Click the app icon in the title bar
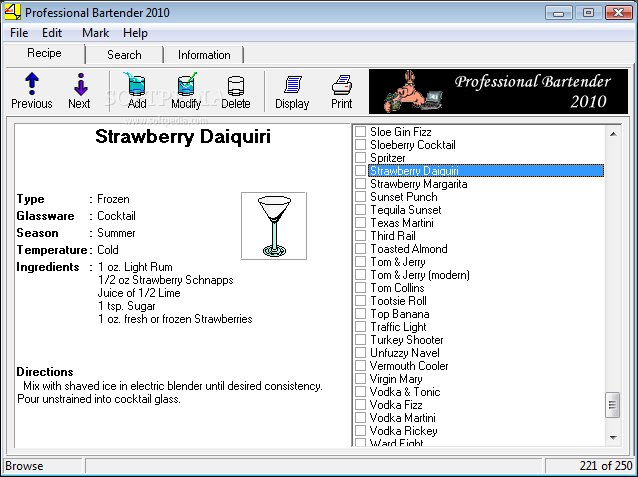 (12, 12)
